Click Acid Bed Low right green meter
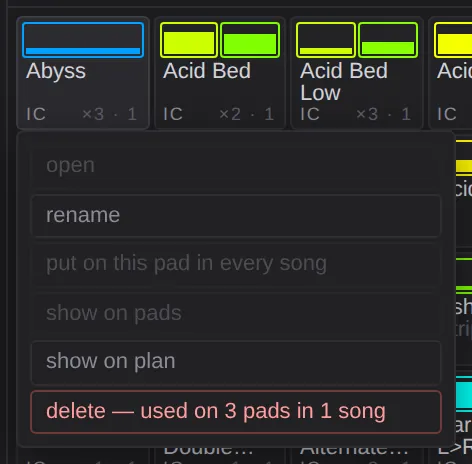Viewport: 472px width, 464px height. [388, 40]
